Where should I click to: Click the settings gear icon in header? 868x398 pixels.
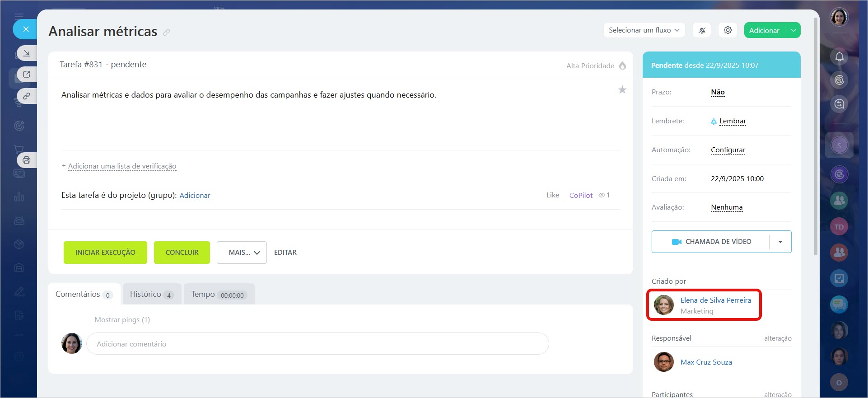(x=728, y=30)
